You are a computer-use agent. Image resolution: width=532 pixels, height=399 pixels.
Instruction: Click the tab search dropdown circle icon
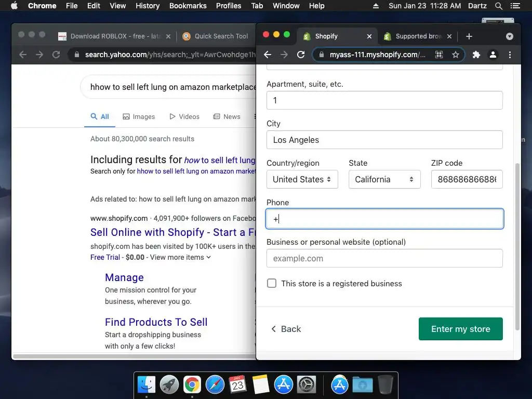point(510,36)
